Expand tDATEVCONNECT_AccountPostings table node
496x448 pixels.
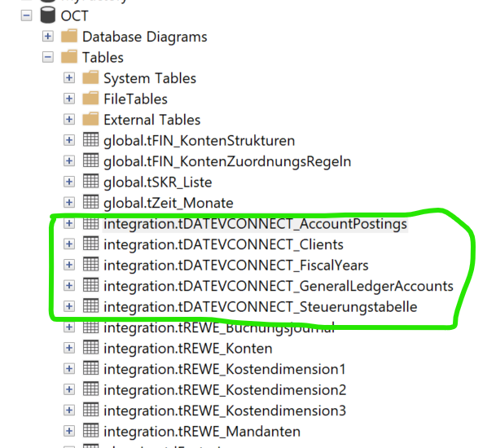coord(69,223)
